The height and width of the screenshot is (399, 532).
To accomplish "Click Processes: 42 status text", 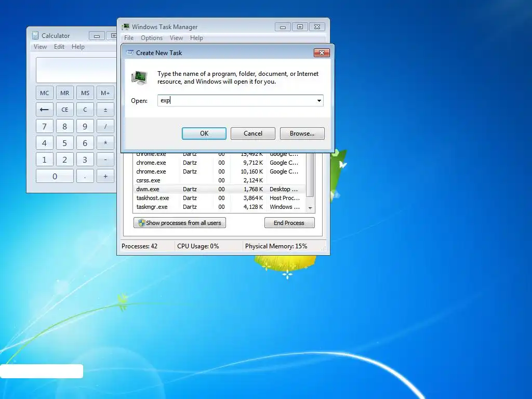I will pyautogui.click(x=139, y=246).
